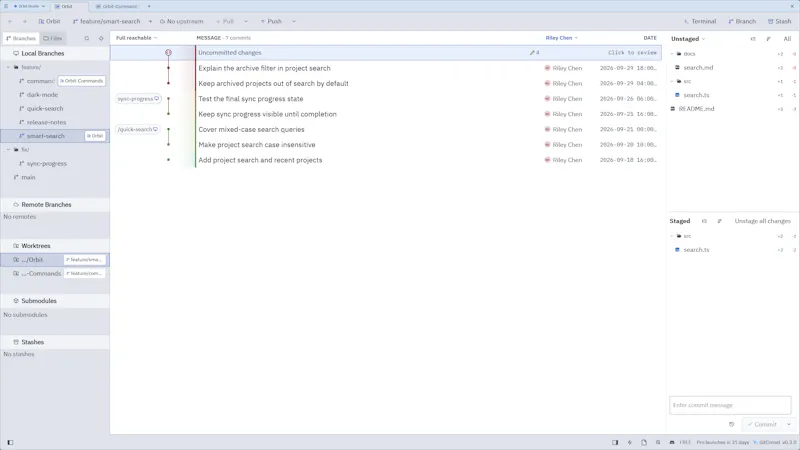Click the edit icon in the Staged header
This screenshot has width=800, height=450.
point(719,221)
